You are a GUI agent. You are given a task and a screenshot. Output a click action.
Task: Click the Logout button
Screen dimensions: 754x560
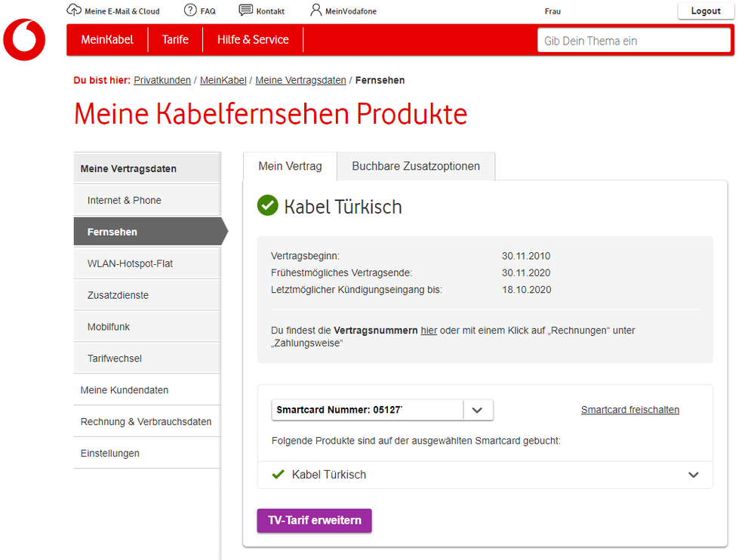coord(706,11)
